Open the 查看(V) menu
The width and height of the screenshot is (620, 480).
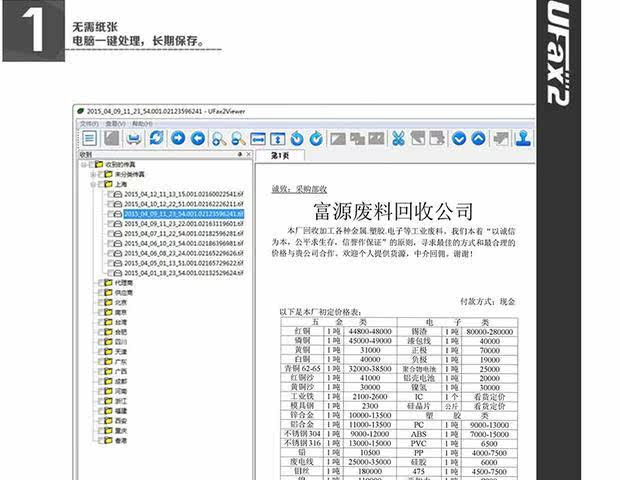click(x=115, y=124)
